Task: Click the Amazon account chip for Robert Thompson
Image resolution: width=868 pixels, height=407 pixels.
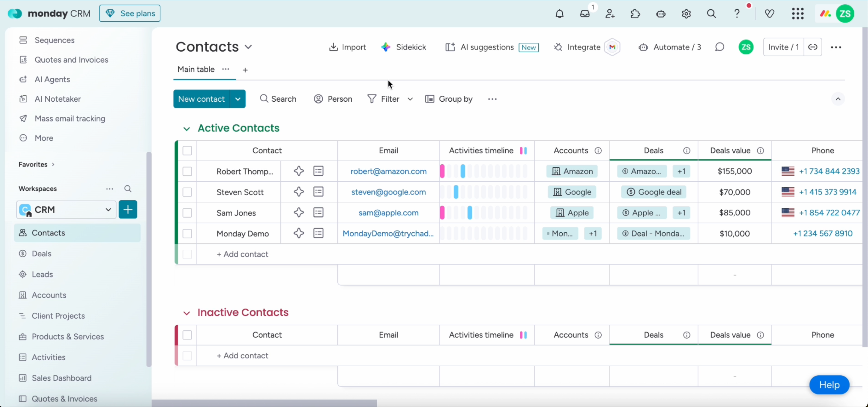Action: pyautogui.click(x=572, y=171)
